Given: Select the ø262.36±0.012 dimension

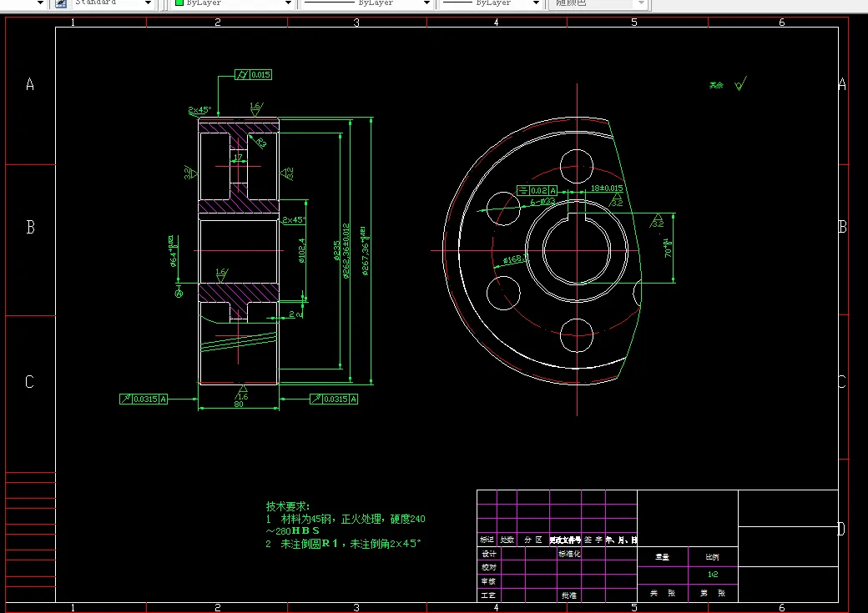Looking at the screenshot, I should tap(346, 251).
